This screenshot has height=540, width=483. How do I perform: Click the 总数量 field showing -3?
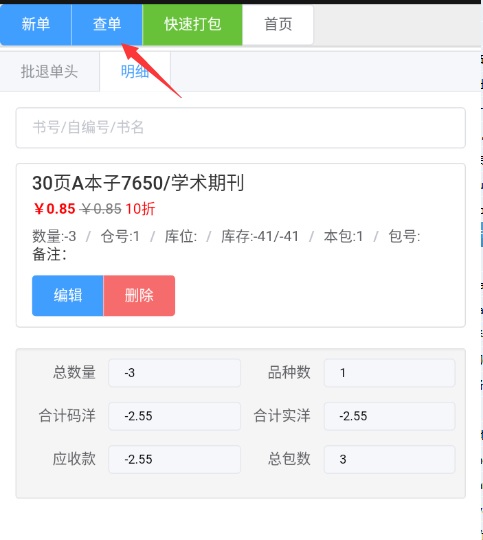pos(174,373)
